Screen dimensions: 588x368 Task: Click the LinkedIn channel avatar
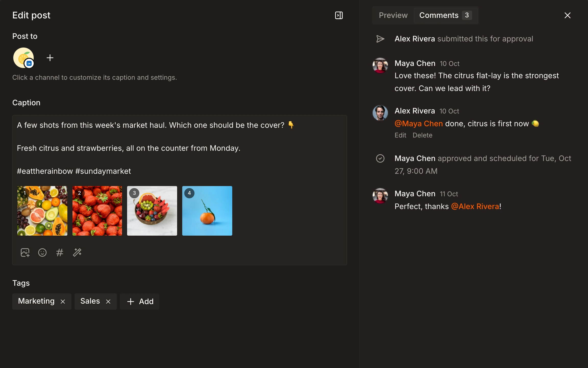click(x=23, y=58)
